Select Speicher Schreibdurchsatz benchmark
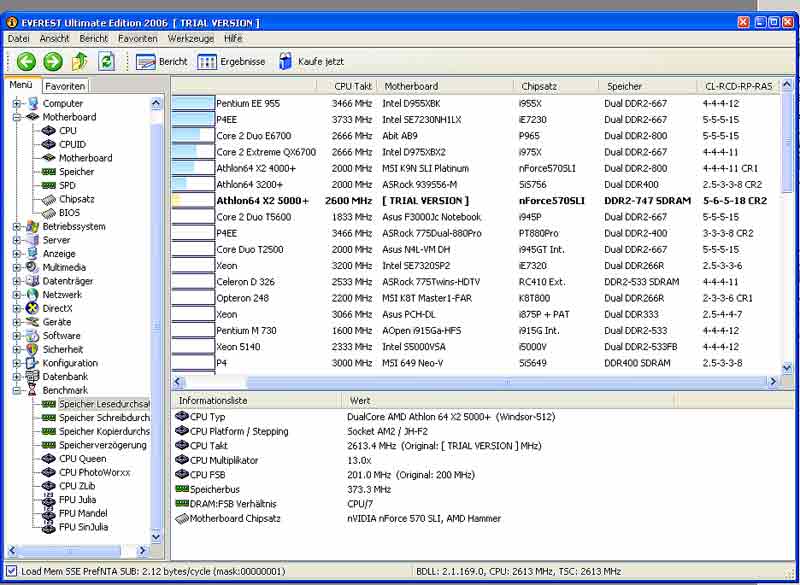The height and width of the screenshot is (585, 800). coord(104,418)
